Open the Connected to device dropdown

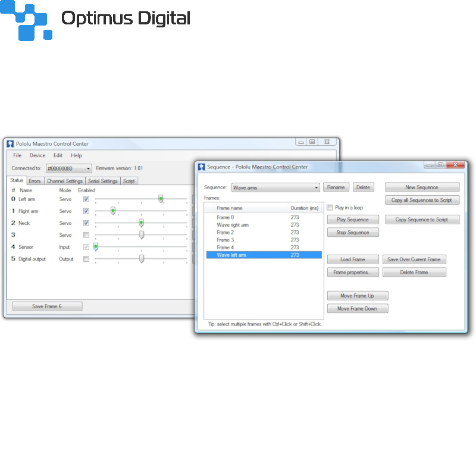point(68,168)
